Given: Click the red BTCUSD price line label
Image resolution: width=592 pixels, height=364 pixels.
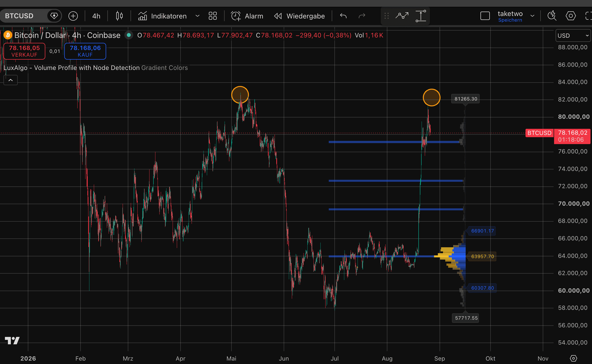Looking at the screenshot, I should point(539,133).
